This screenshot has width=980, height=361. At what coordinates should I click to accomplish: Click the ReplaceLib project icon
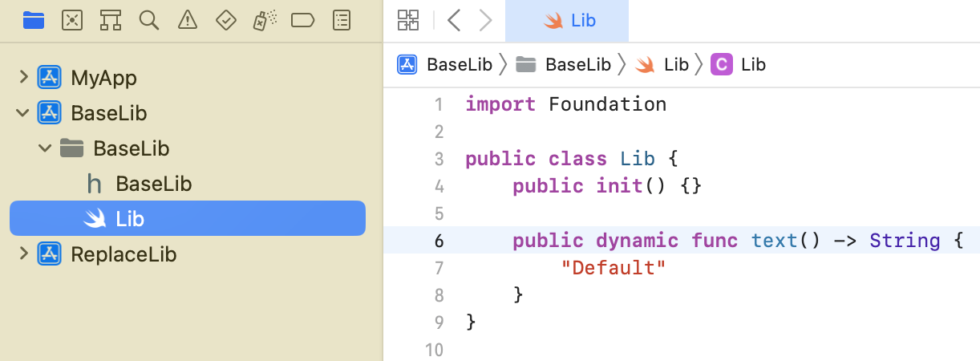click(x=50, y=254)
